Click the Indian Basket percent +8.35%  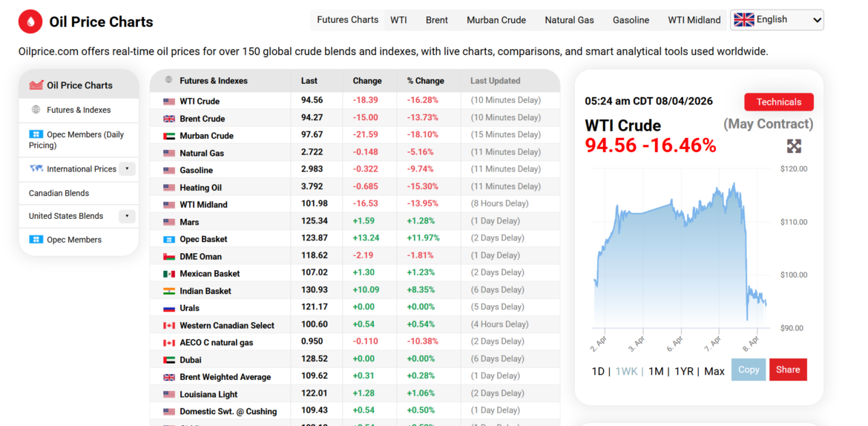coord(421,289)
